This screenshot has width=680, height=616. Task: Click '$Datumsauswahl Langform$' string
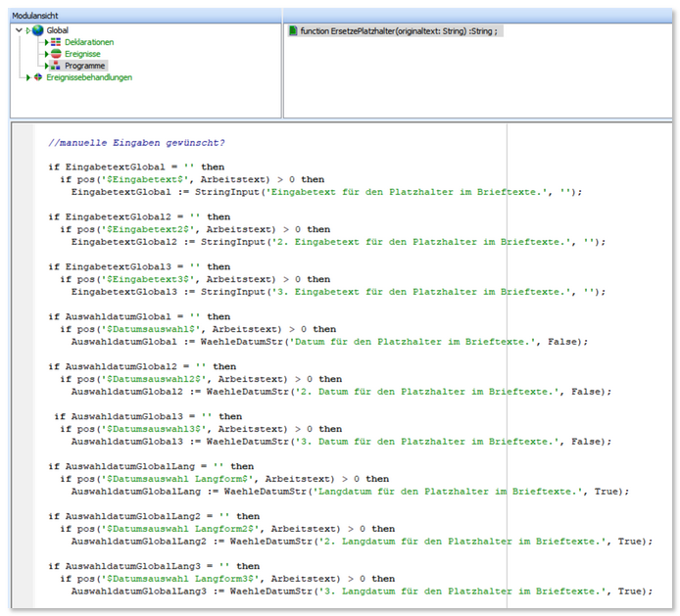178,479
